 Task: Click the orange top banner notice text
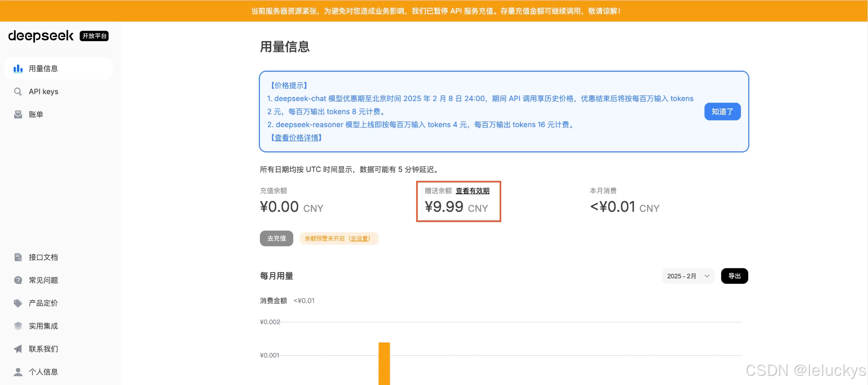click(x=436, y=11)
